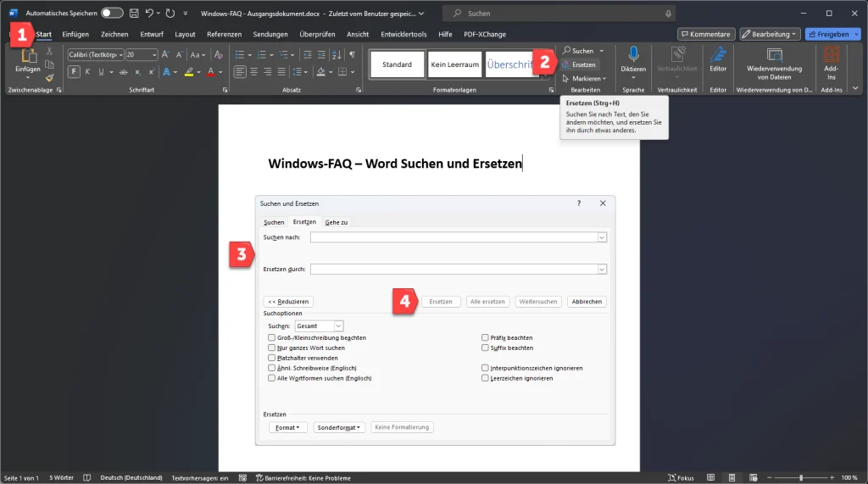Image resolution: width=868 pixels, height=484 pixels.
Task: Apply subscript formatting
Action: coord(137,72)
